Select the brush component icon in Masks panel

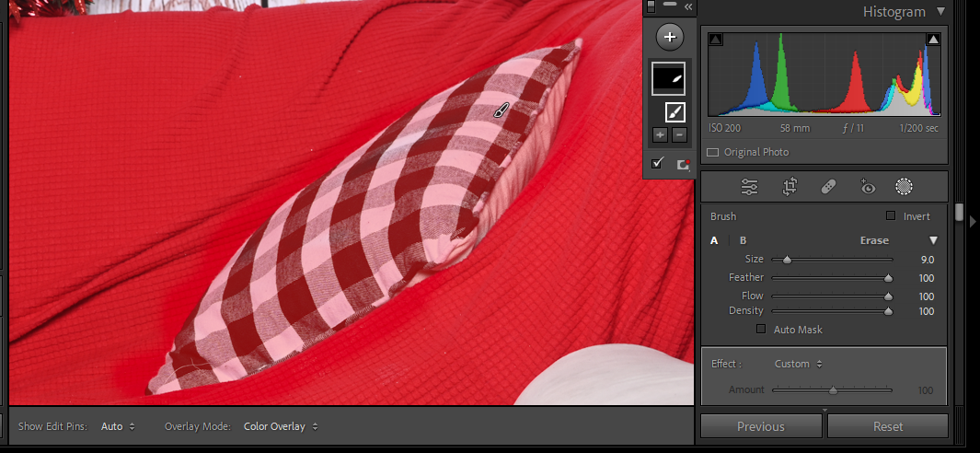675,112
